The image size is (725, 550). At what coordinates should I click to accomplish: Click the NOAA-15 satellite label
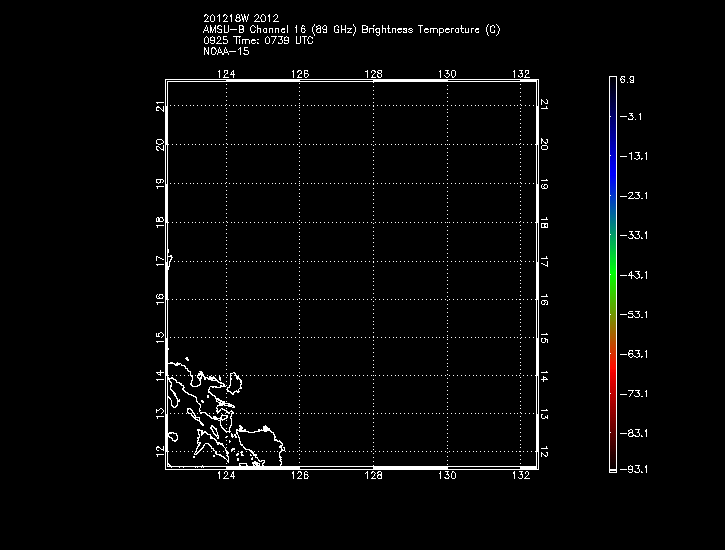pos(226,51)
